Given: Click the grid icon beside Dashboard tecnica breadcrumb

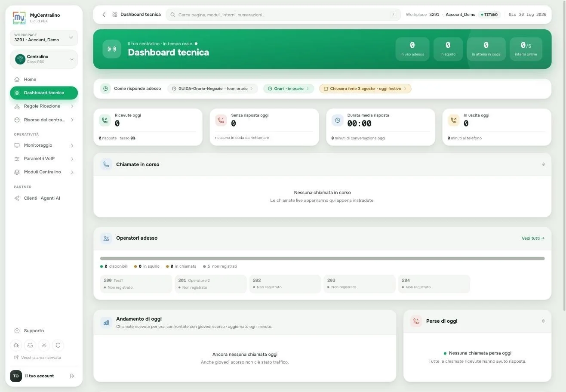Looking at the screenshot, I should pos(115,15).
